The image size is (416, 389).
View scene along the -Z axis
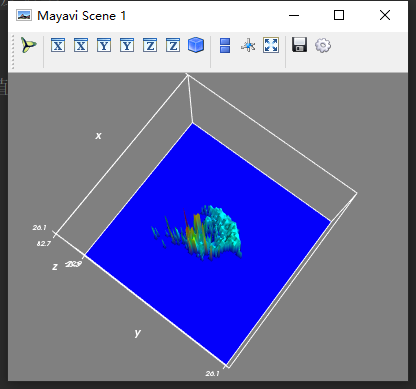point(150,45)
